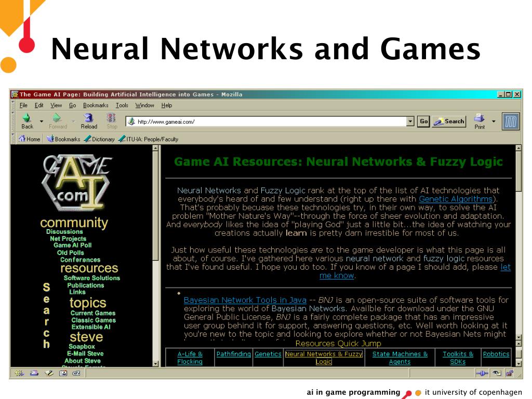
Task: Click the Mozilla title bar icon
Action: click(x=15, y=95)
